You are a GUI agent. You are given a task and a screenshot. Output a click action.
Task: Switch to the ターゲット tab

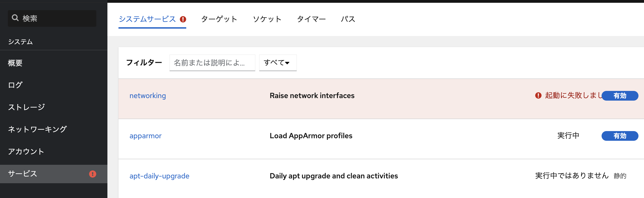tap(219, 19)
